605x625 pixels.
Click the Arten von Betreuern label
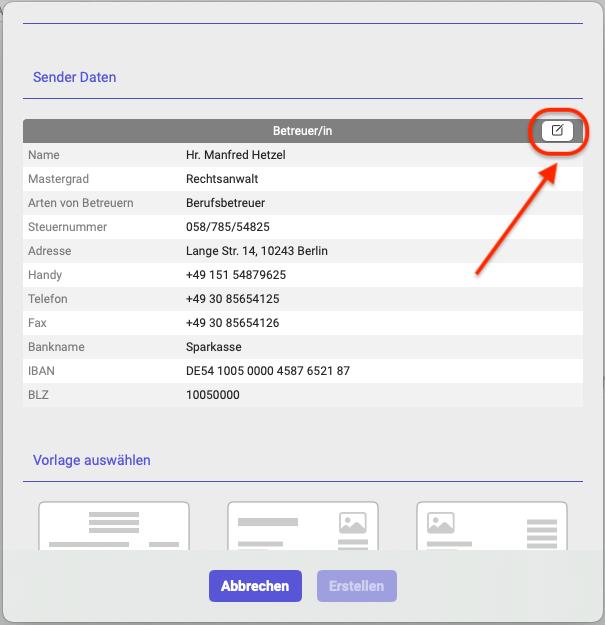(81, 203)
